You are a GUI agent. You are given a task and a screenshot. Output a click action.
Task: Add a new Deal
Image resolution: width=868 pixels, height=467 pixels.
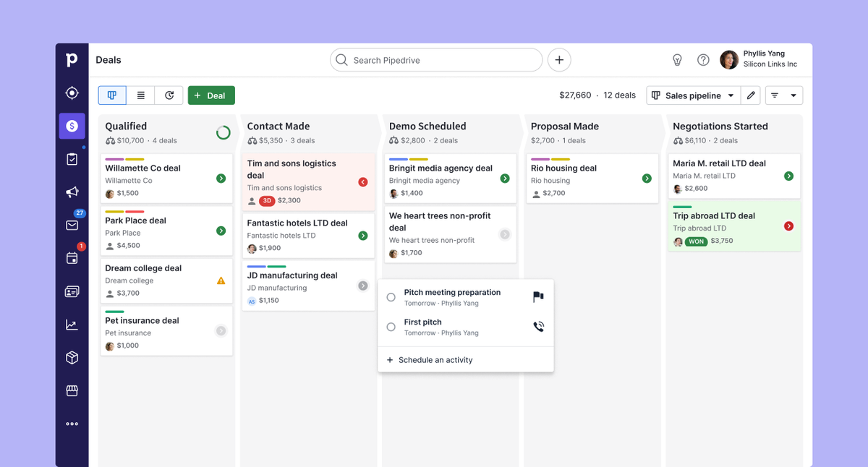[x=211, y=95]
